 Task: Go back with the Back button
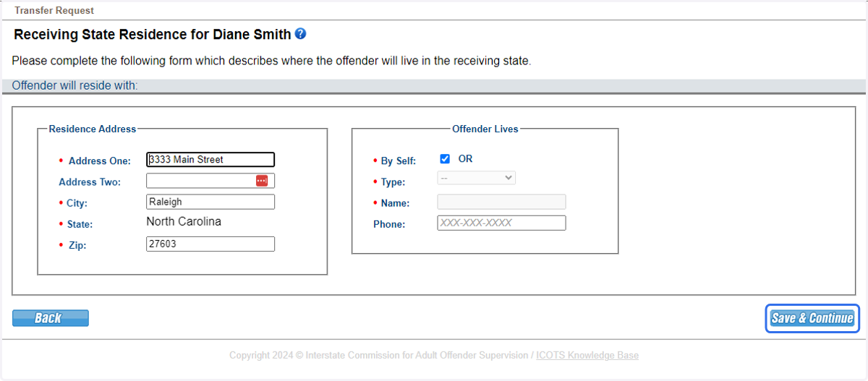[x=51, y=318]
